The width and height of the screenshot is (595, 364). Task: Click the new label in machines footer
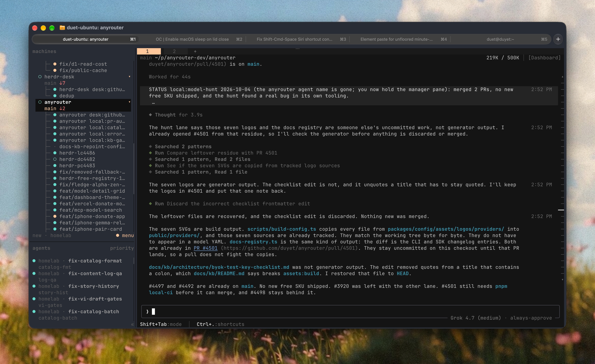37,235
